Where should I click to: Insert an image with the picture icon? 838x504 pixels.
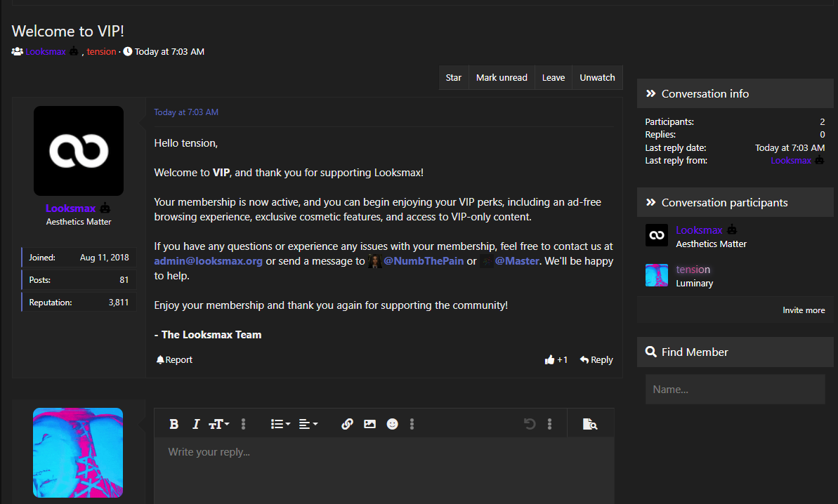[370, 424]
